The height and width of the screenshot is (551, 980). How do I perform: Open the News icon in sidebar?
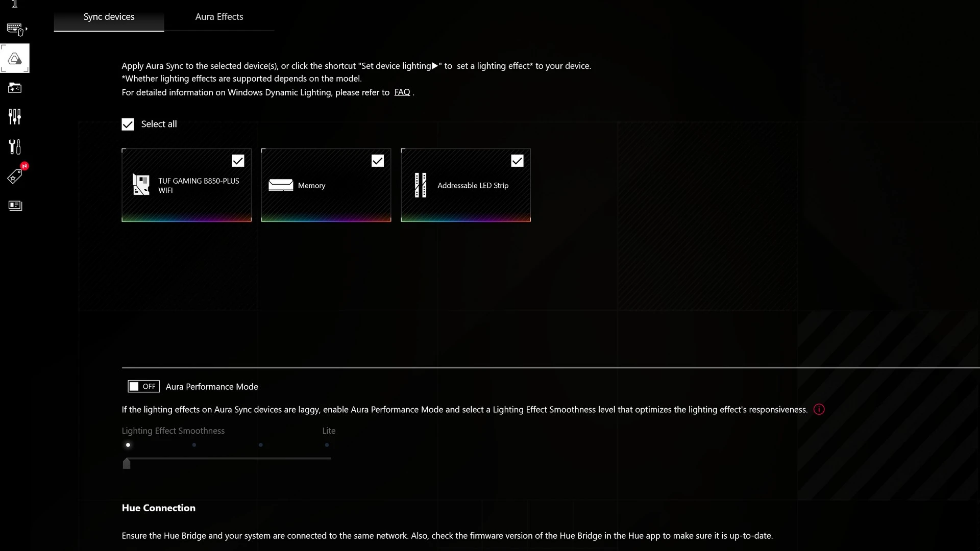(15, 206)
